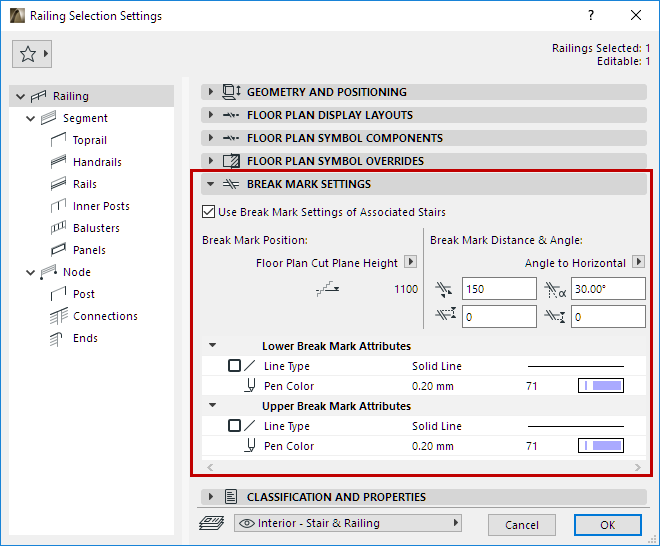660x546 pixels.
Task: Click the Toprail icon
Action: [58, 140]
